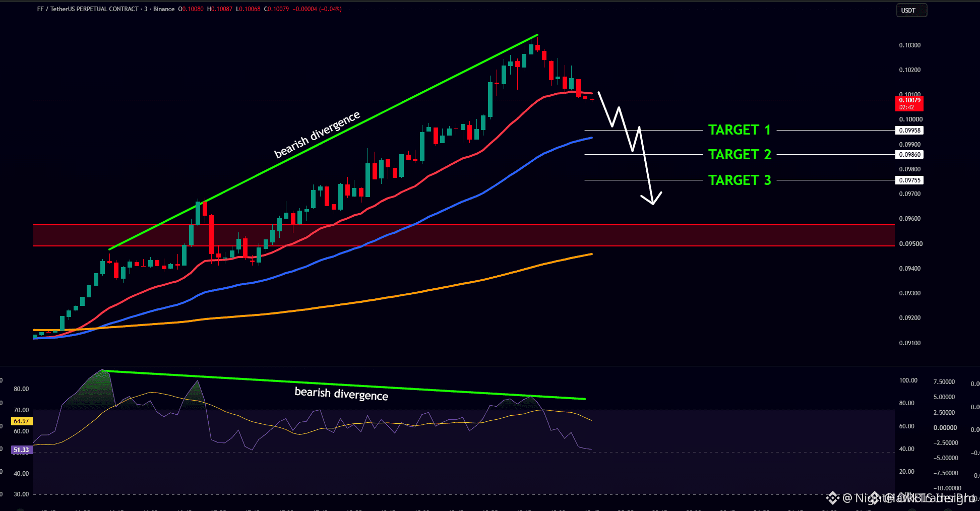The height and width of the screenshot is (511, 980).
Task: Select the bearish divergence text on price chart
Action: pyautogui.click(x=317, y=134)
